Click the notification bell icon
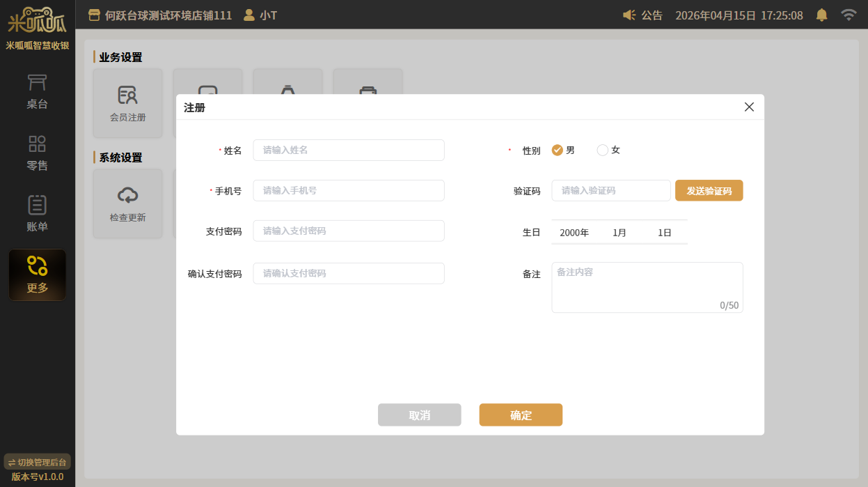868x487 pixels. 822,15
